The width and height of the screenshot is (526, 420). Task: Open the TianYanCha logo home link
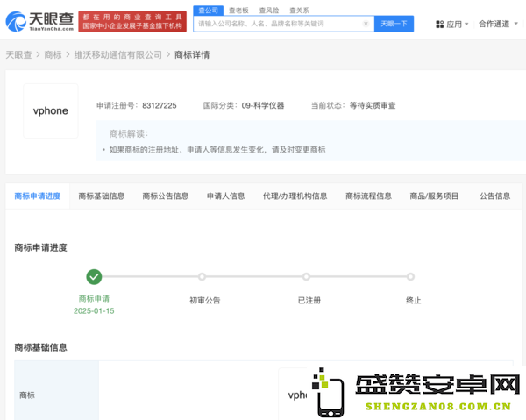click(39, 21)
